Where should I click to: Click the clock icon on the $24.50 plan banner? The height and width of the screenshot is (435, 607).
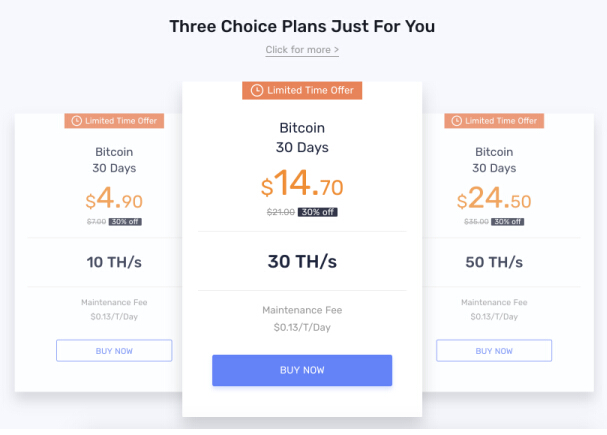(457, 121)
